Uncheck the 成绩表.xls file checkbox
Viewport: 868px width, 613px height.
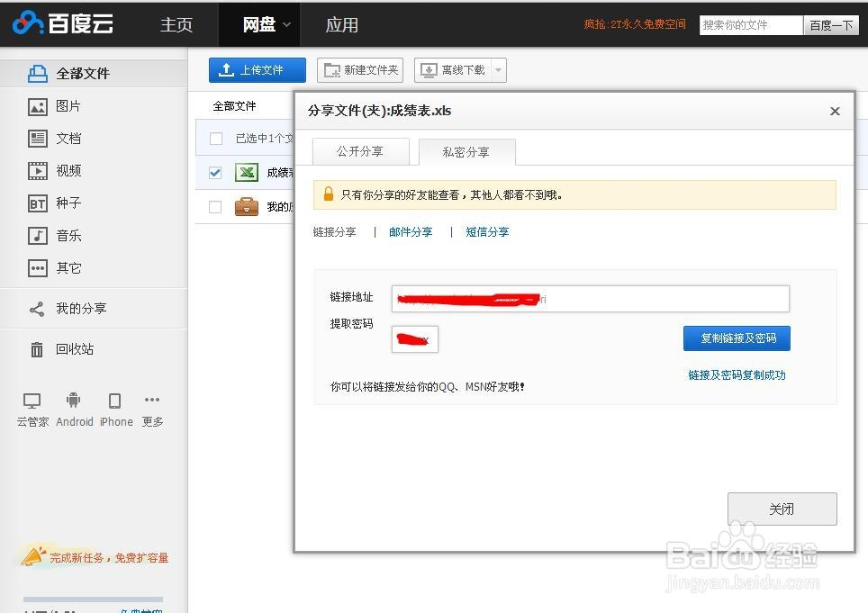pos(213,173)
